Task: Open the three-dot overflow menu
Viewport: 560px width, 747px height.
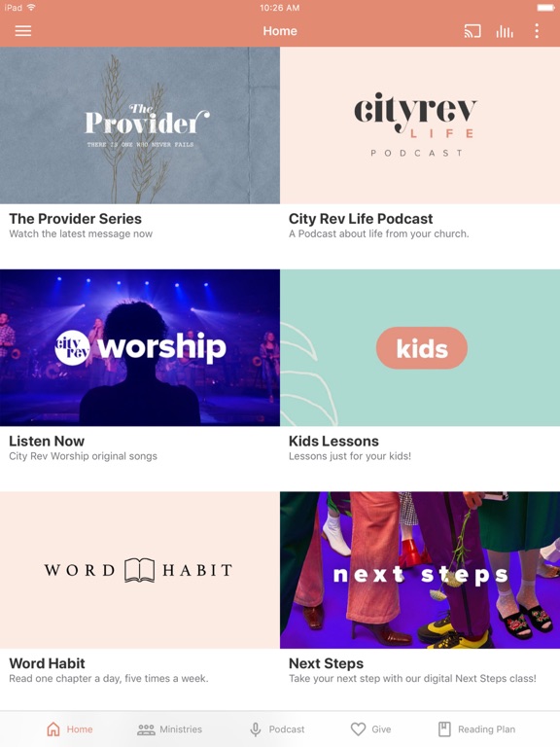Action: [x=537, y=31]
